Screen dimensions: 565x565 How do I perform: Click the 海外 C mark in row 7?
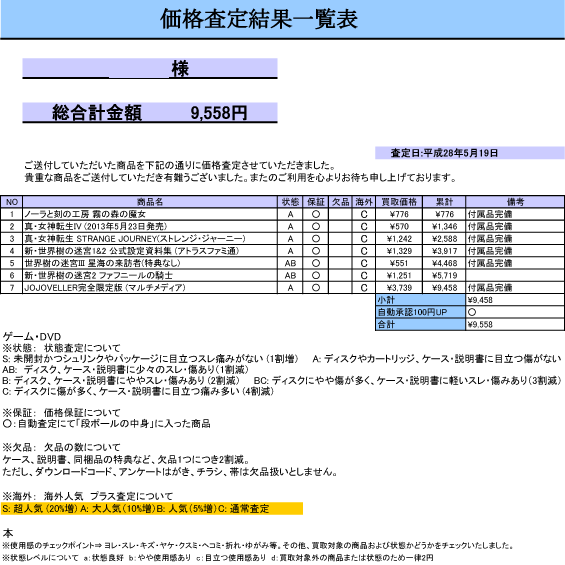pyautogui.click(x=364, y=288)
